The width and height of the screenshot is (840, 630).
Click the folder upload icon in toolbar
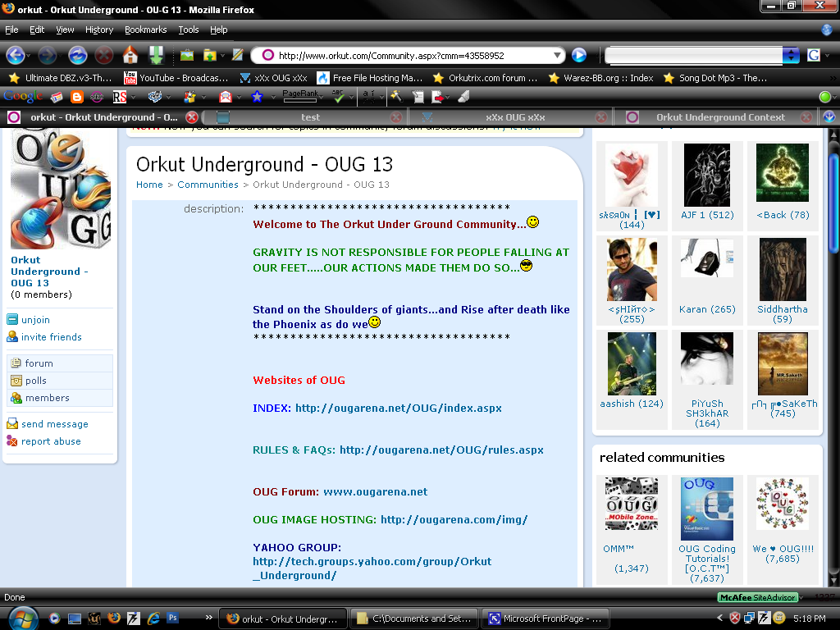[209, 55]
